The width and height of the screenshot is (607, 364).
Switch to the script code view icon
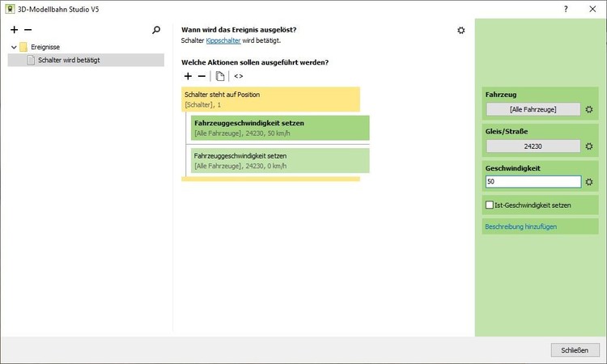[x=238, y=76]
